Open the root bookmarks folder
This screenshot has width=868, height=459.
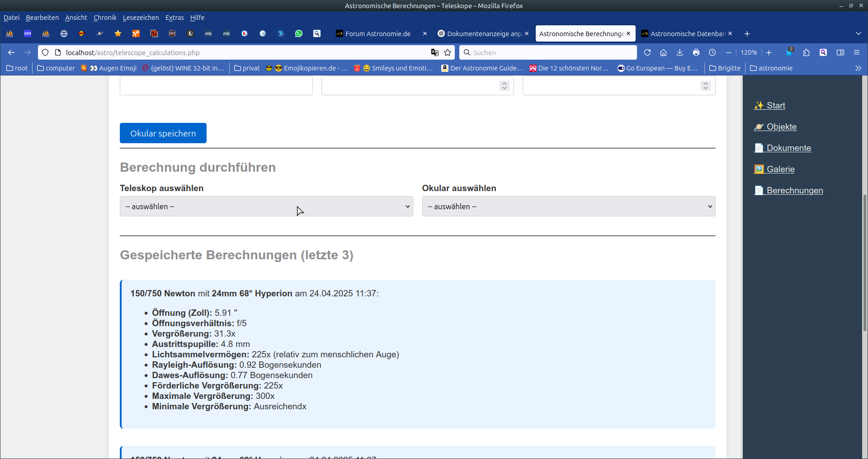(17, 68)
